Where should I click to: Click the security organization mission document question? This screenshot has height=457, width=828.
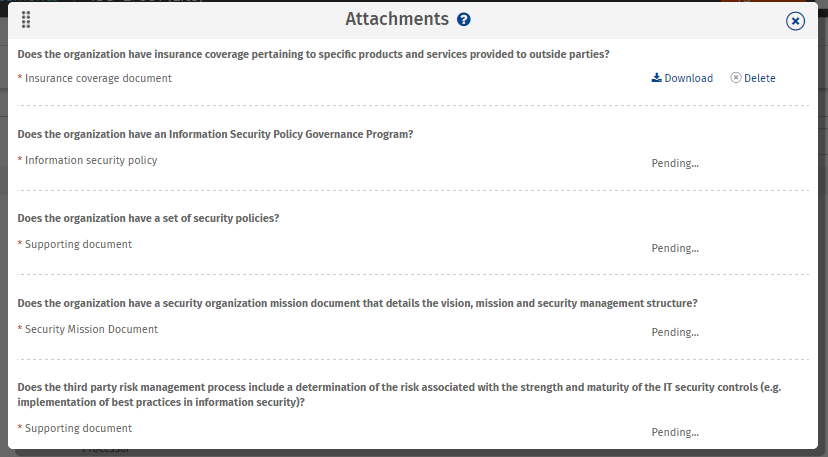357,303
